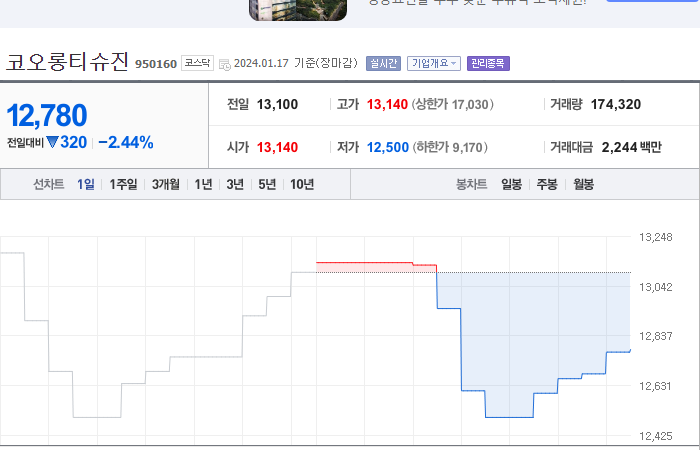Click the 거래량 value 174,320
700x450 pixels.
click(616, 104)
